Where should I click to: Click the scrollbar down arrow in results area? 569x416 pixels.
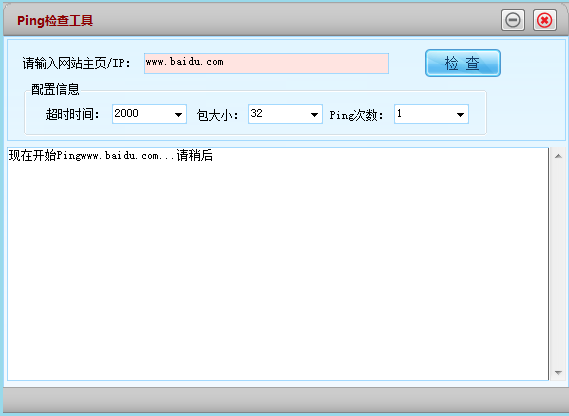pyautogui.click(x=558, y=372)
